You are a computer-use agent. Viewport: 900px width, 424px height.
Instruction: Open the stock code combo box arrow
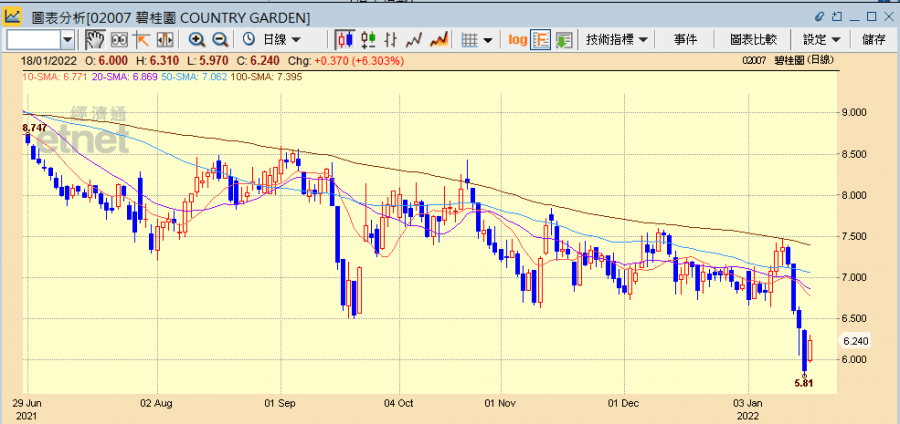click(67, 39)
